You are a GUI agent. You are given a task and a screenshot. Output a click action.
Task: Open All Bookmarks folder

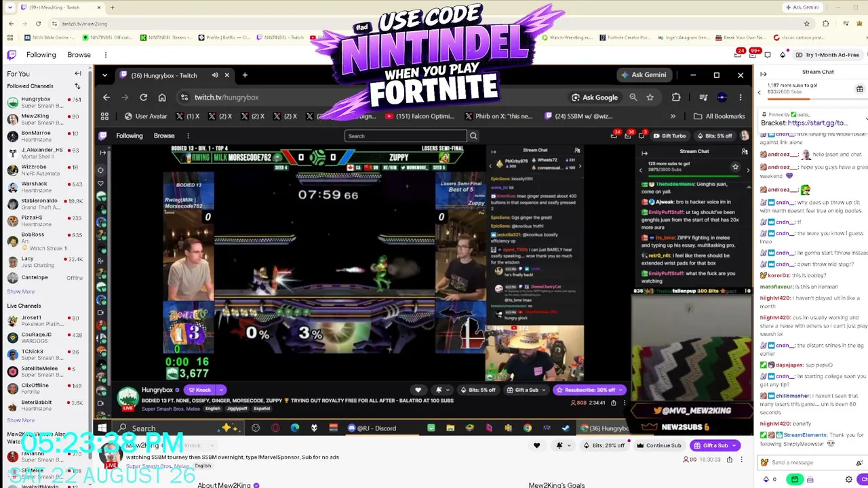[719, 116]
